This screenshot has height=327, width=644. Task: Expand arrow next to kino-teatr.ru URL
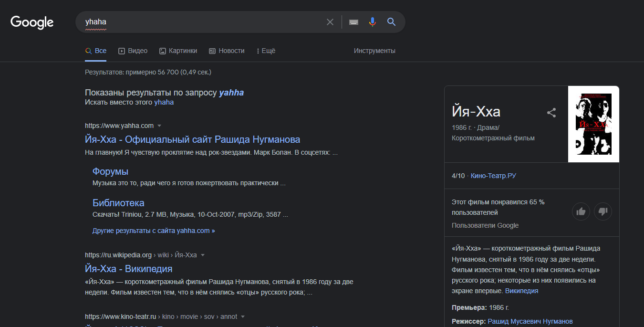click(x=243, y=317)
